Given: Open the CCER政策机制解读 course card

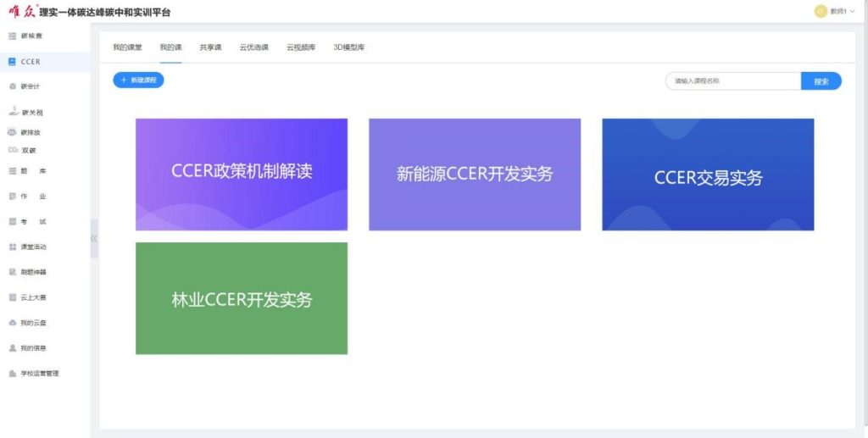Looking at the screenshot, I should tap(242, 175).
